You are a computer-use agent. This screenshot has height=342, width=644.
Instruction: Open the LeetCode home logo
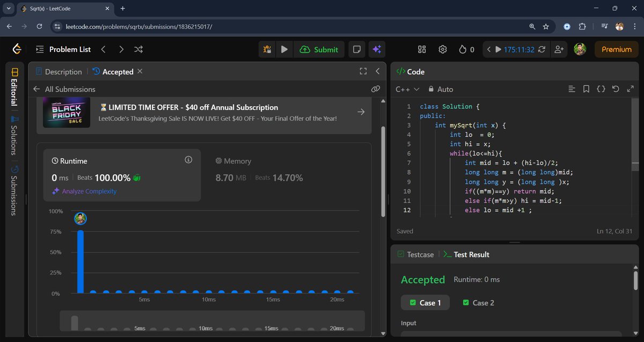point(17,49)
